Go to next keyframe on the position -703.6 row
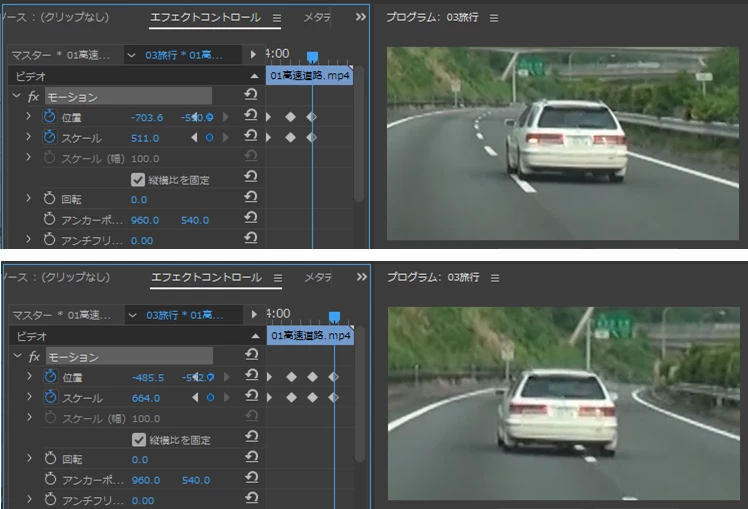The width and height of the screenshot is (748, 509). point(225,117)
